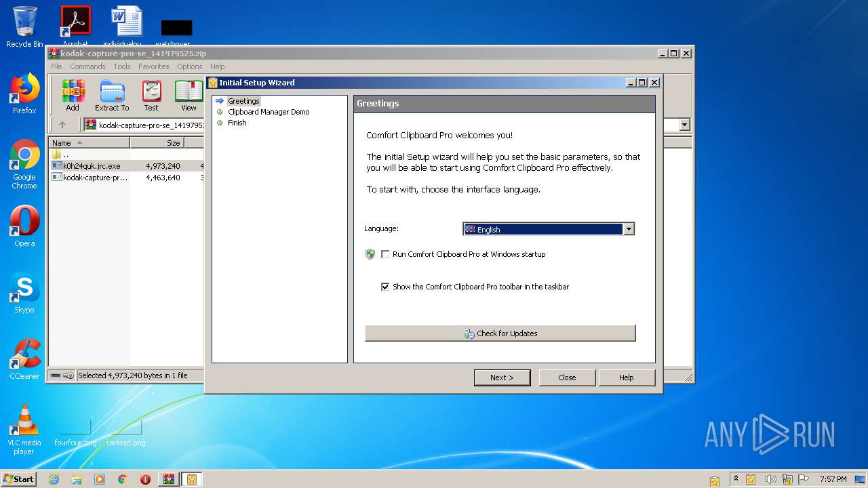This screenshot has height=488, width=868.
Task: Click the WinRAR status bar drive icon
Action: pyautogui.click(x=56, y=375)
